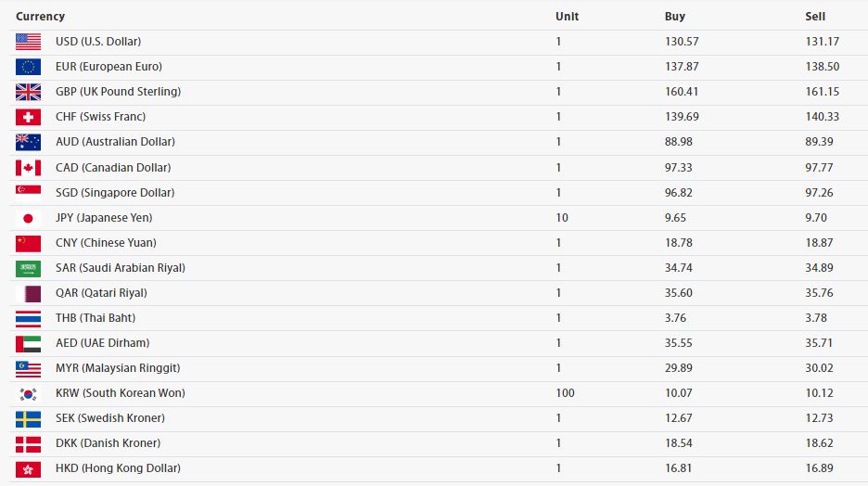The image size is (868, 486).
Task: Click the European Union flag icon
Action: 28,67
